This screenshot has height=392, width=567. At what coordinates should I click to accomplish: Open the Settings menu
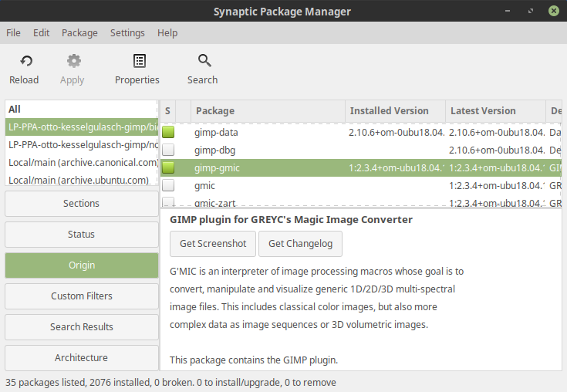(x=127, y=33)
